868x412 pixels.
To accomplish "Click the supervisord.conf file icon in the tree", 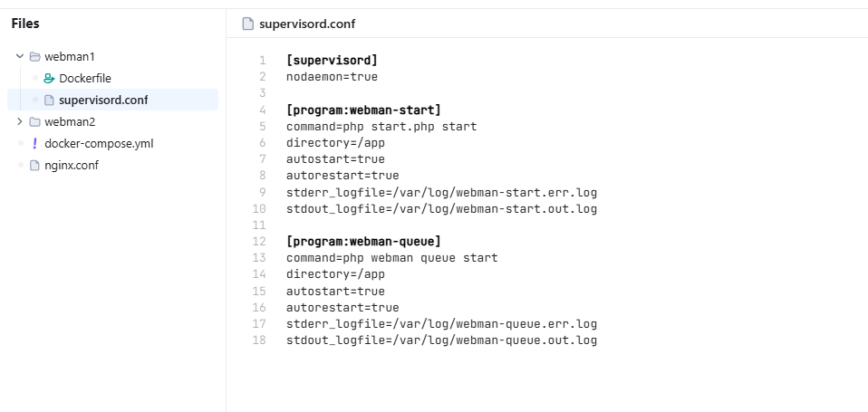I will [49, 101].
